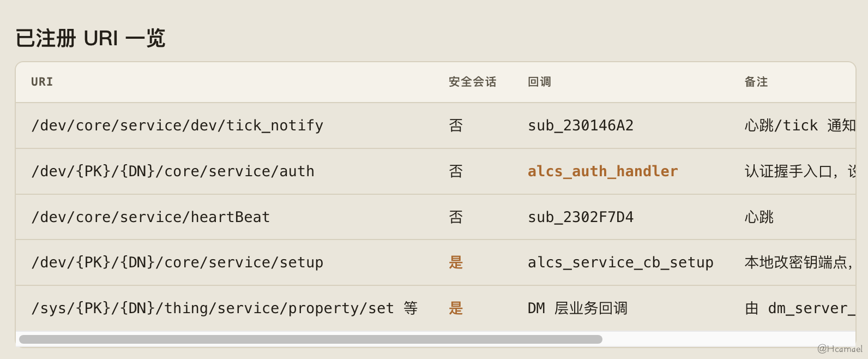868x359 pixels.
Task: Click the alcs_auth_handler callback link
Action: pyautogui.click(x=602, y=171)
